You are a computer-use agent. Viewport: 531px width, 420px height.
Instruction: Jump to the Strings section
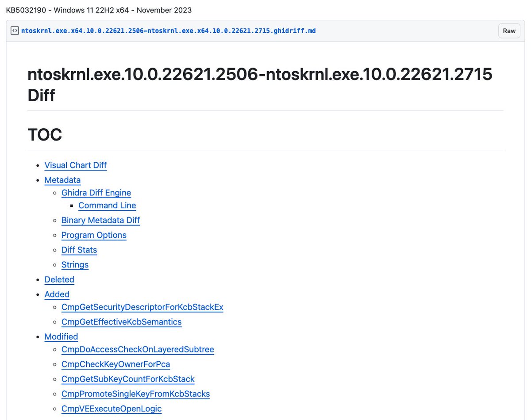75,265
